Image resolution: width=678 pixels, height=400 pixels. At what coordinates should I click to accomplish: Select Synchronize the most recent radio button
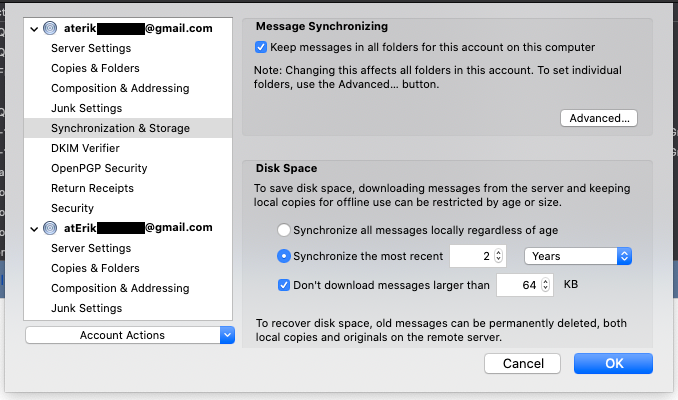(x=284, y=256)
